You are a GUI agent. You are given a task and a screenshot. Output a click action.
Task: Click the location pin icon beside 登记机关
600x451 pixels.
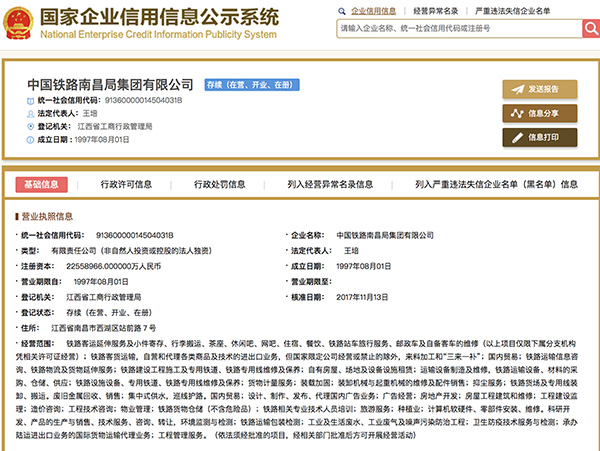click(x=30, y=127)
